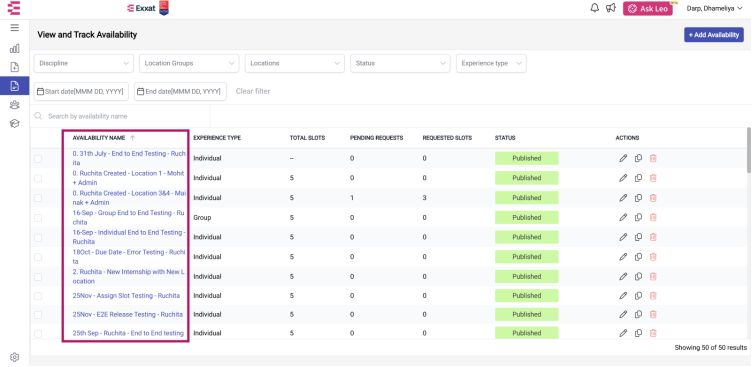Open the notifications bell icon

[595, 8]
